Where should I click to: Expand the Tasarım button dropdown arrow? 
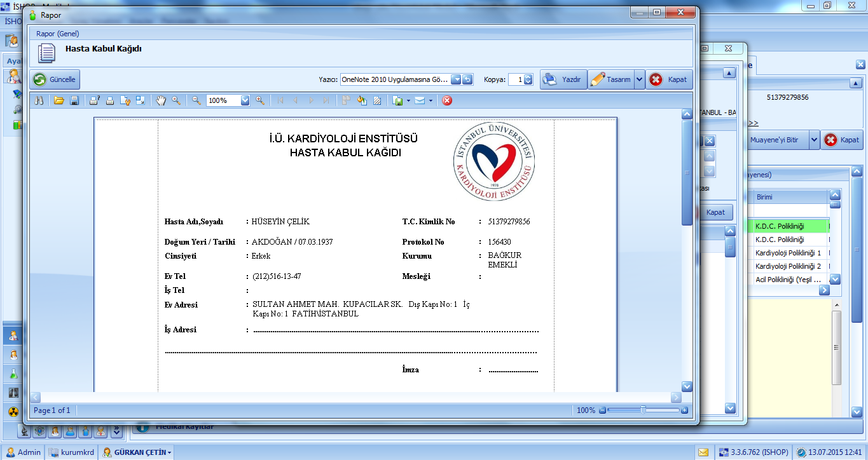(x=640, y=79)
